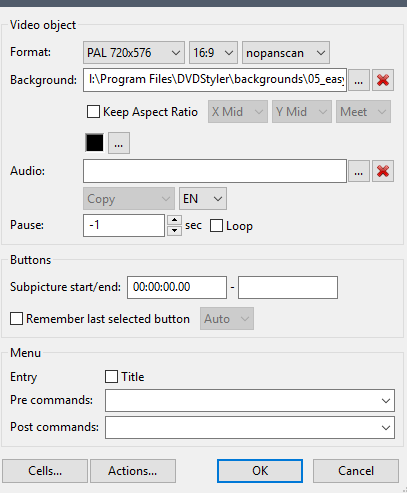Open the EN audio language dropdown
The height and width of the screenshot is (493, 407).
pyautogui.click(x=203, y=199)
